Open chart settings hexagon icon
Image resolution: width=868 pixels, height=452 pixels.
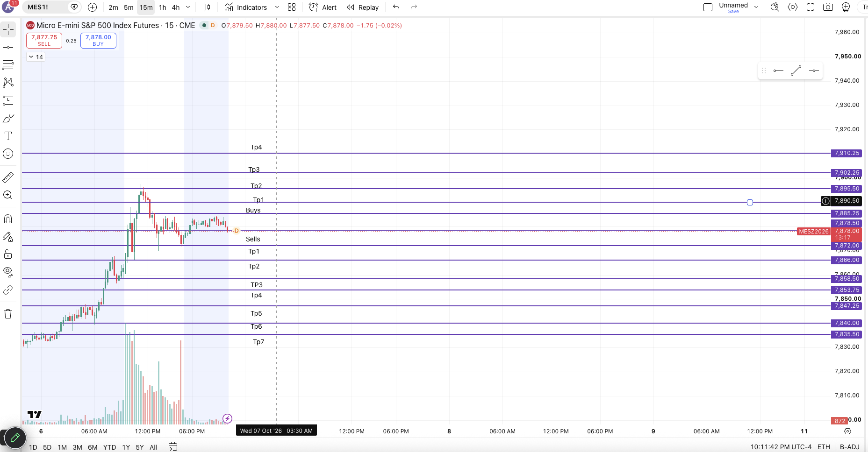793,7
